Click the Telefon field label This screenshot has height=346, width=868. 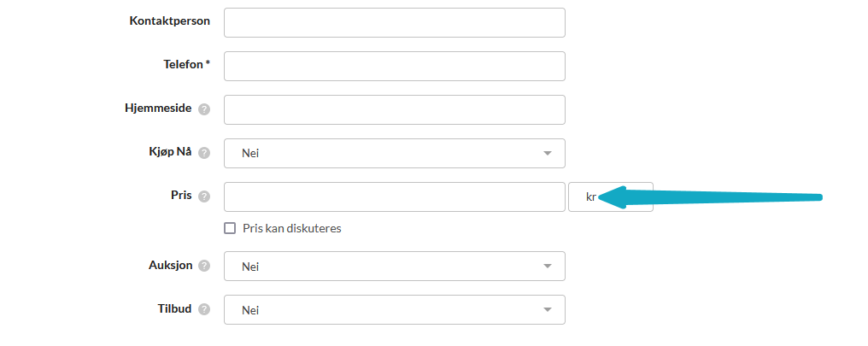point(186,64)
